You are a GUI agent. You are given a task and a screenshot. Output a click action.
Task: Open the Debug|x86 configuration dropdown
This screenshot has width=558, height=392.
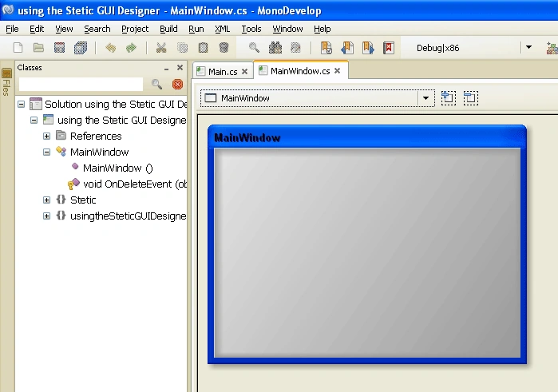tap(528, 47)
